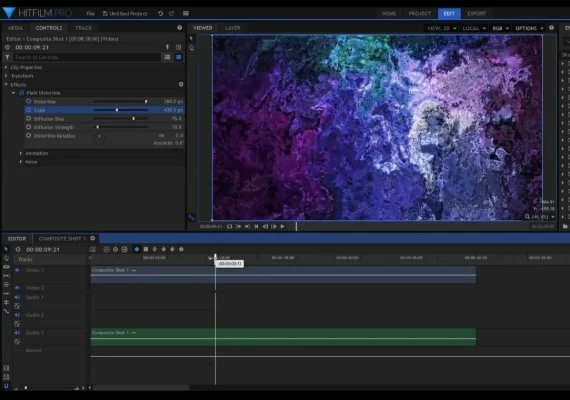Image resolution: width=570 pixels, height=400 pixels.
Task: Select the green Composite Shot 1 audio clip
Action: pyautogui.click(x=283, y=337)
